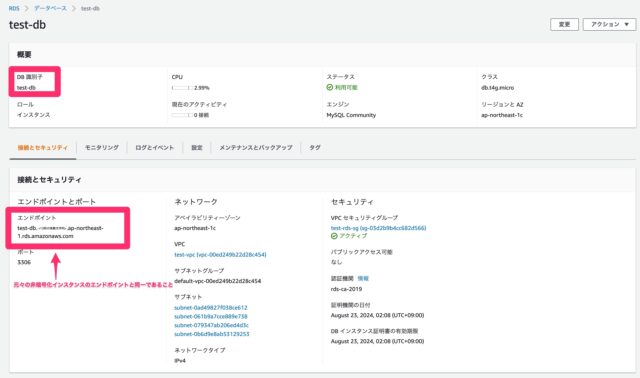Open the test-rds-sg security group link
Screen dimensions: 640x378
(x=378, y=228)
